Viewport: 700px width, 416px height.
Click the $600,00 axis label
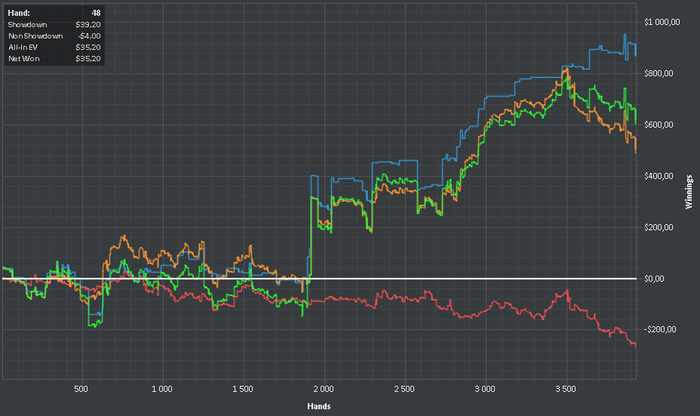[658, 125]
